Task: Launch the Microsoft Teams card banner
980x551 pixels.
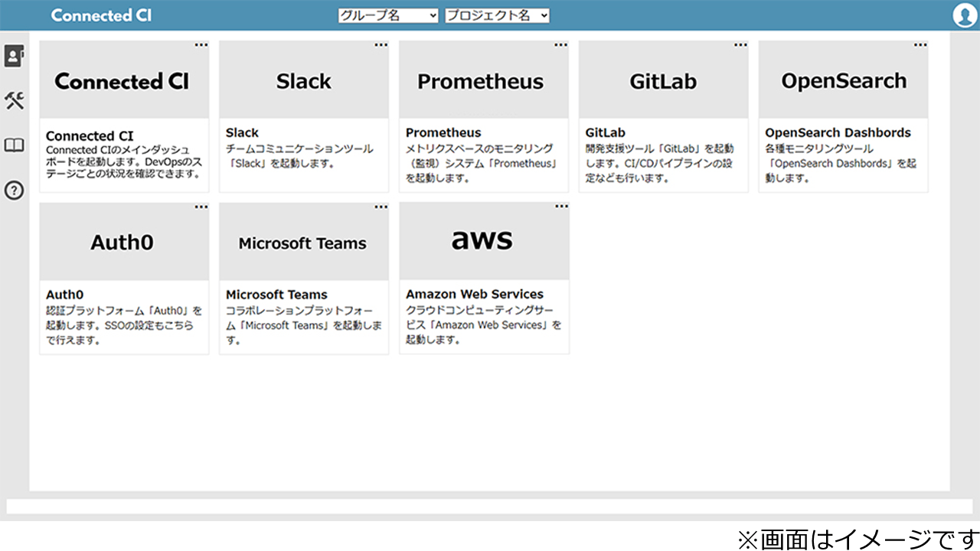Action: 304,241
